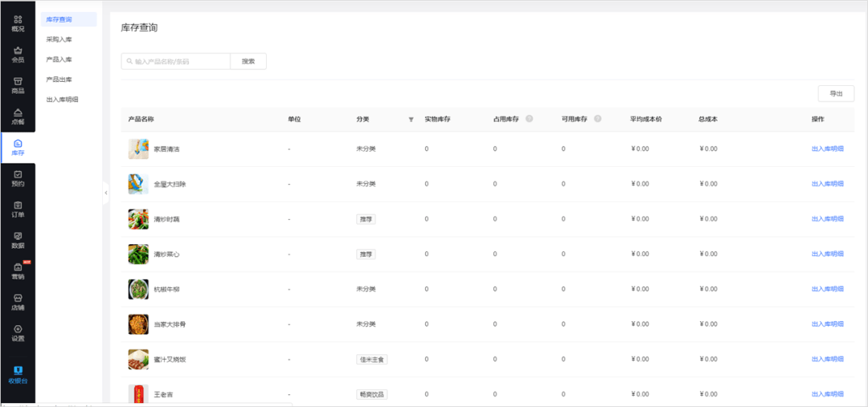Open 设置 settings in sidebar
868x407 pixels.
click(x=18, y=333)
